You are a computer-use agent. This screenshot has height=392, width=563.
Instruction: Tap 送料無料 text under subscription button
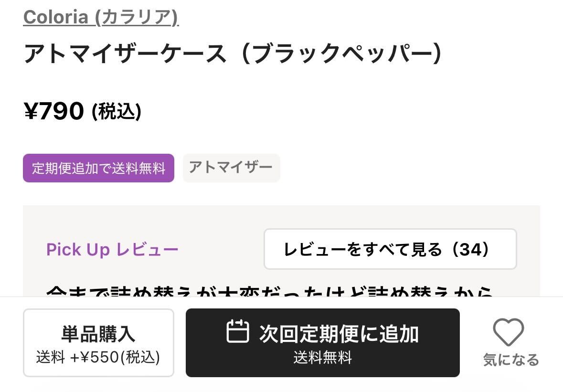pyautogui.click(x=323, y=357)
